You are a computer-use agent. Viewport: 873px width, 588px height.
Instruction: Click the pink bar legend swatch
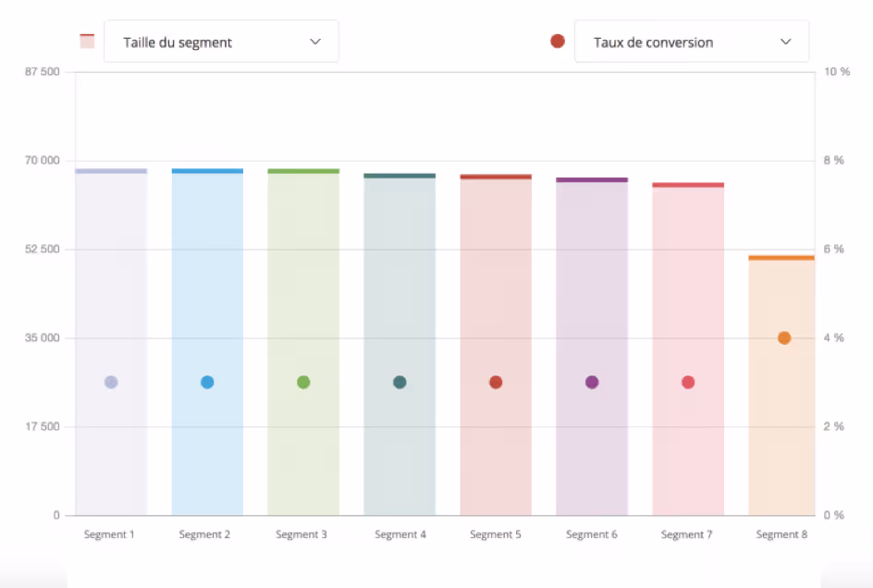pyautogui.click(x=86, y=41)
